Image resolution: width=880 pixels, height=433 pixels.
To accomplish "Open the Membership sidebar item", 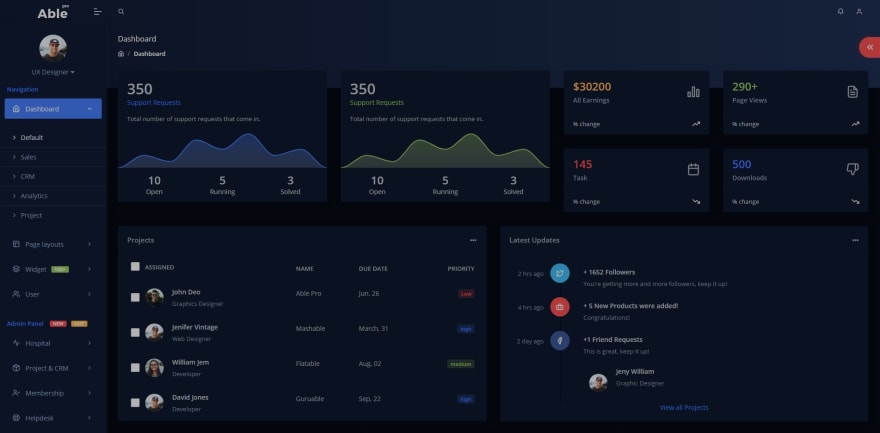I will (53, 393).
